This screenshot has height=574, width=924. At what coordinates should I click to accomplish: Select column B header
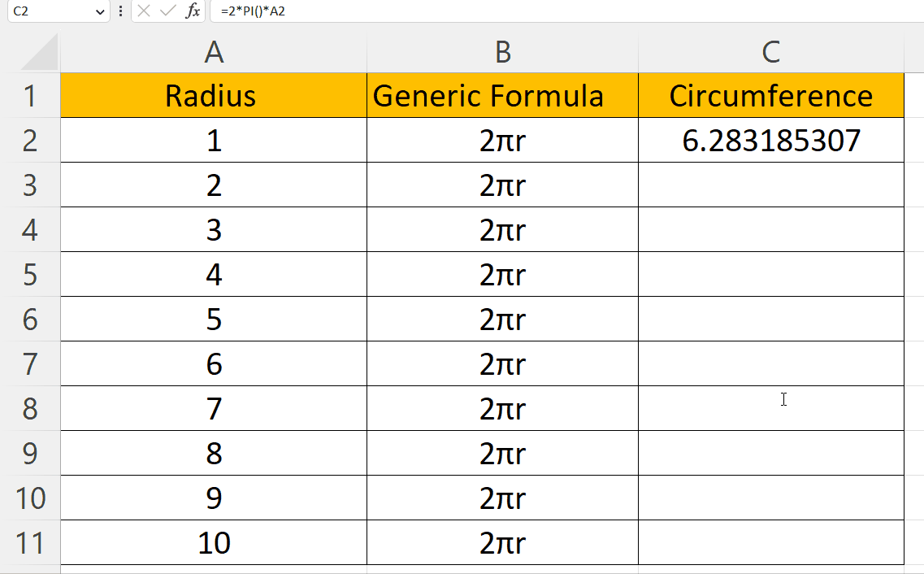pyautogui.click(x=502, y=50)
